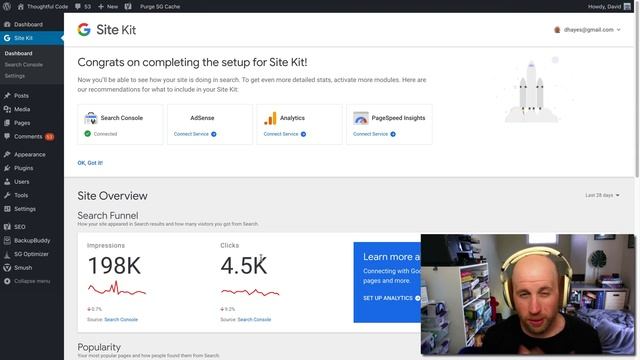The width and height of the screenshot is (640, 360).
Task: Click the green Connected checkmark icon
Action: (x=87, y=133)
